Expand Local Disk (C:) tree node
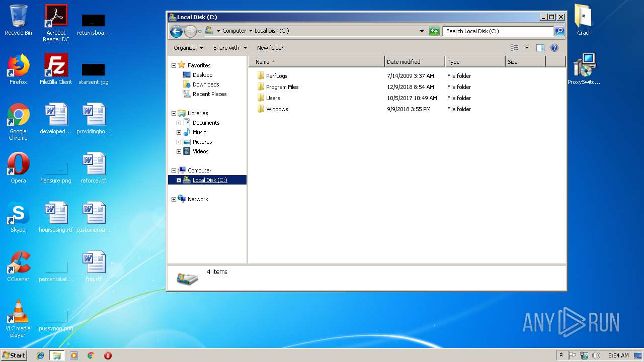Image resolution: width=644 pixels, height=362 pixels. tap(179, 180)
